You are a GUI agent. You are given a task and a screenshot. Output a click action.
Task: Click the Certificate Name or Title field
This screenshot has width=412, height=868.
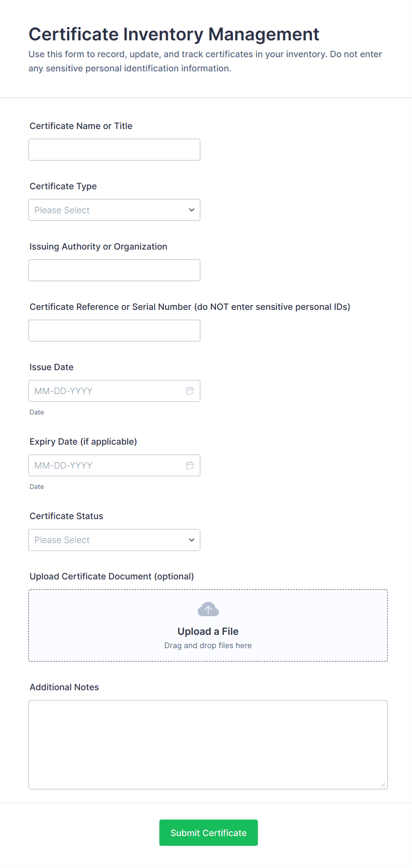pyautogui.click(x=114, y=149)
